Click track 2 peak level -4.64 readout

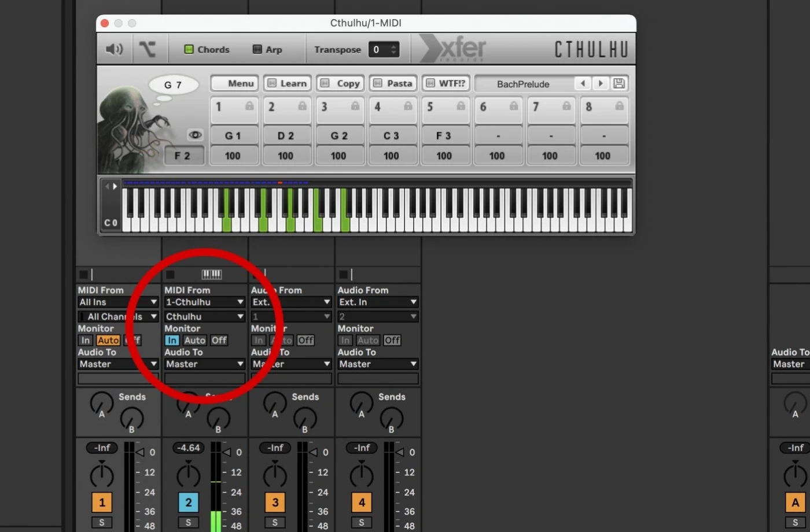click(x=189, y=448)
